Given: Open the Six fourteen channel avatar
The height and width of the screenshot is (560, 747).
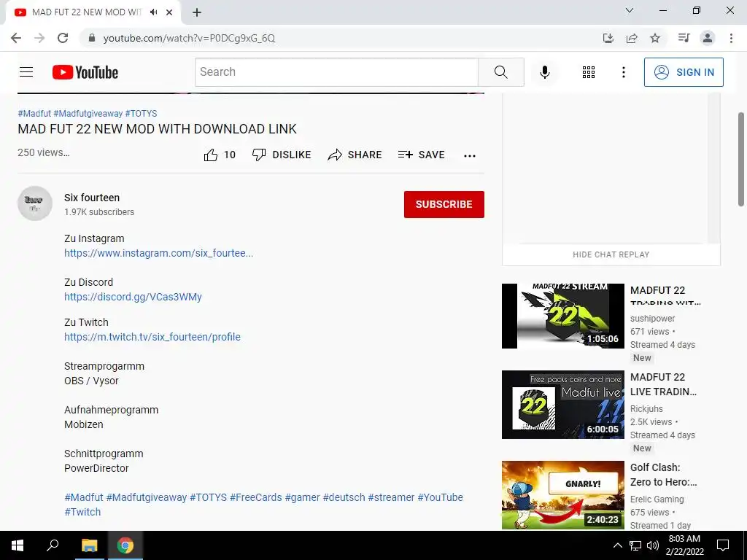Looking at the screenshot, I should point(35,203).
